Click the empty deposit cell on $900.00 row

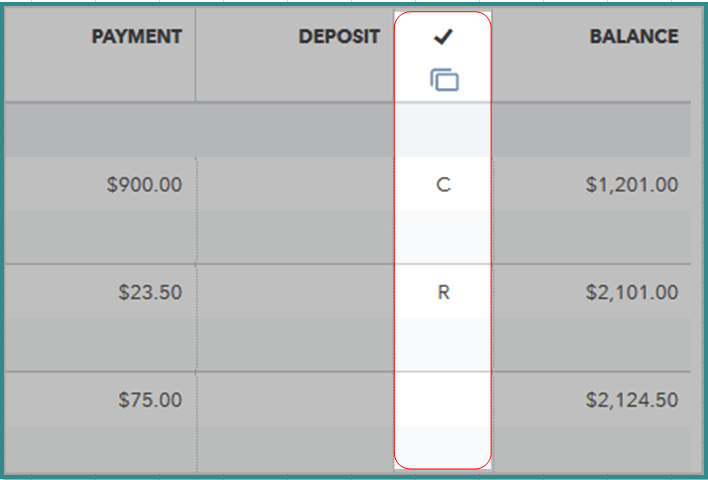pos(295,184)
